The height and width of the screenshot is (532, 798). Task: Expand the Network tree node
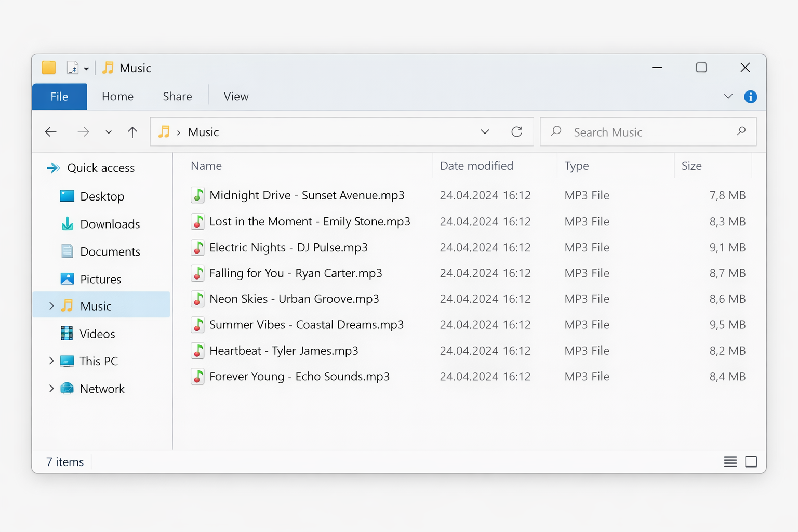(x=51, y=389)
